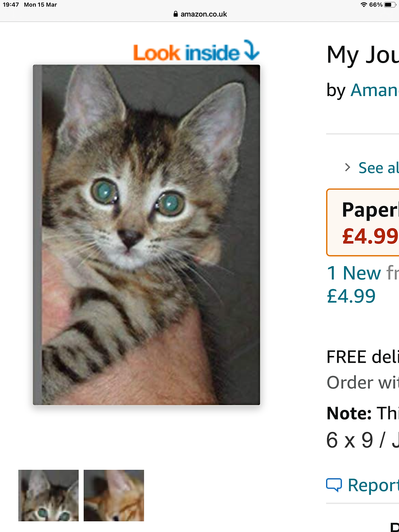This screenshot has width=399, height=532.
Task: Open the large kitten book cover image
Action: click(147, 234)
